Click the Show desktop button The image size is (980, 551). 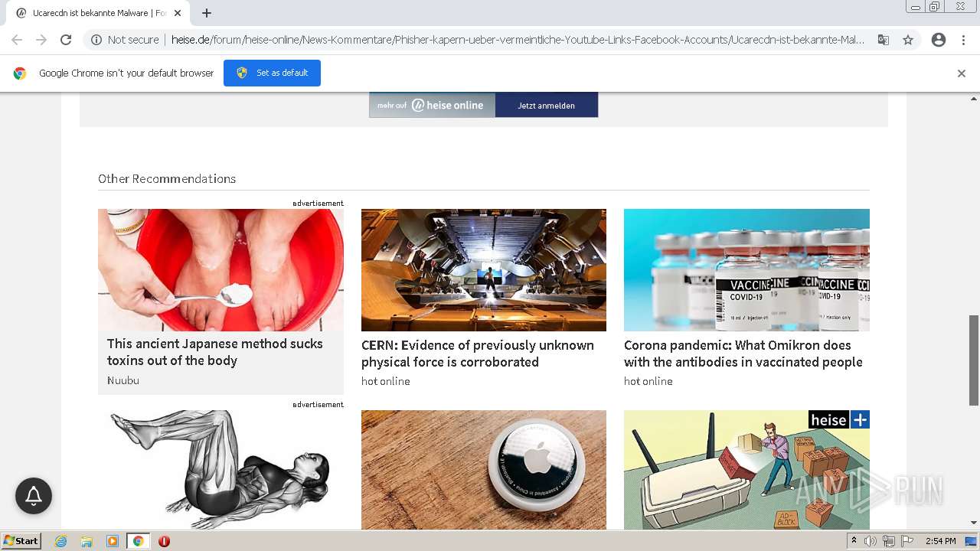tap(972, 541)
